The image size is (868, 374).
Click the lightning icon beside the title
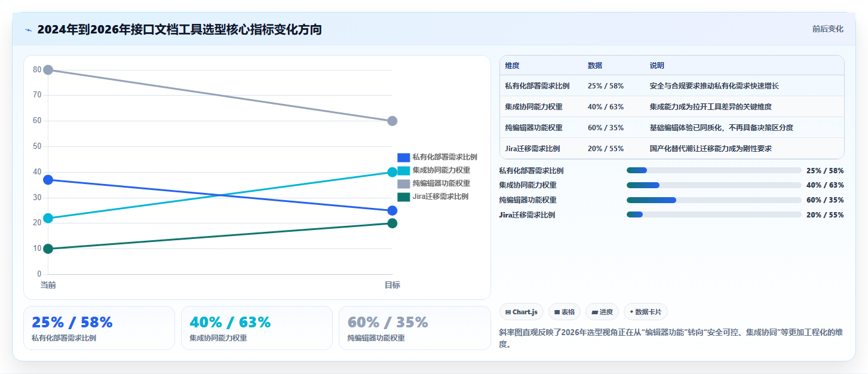[28, 29]
